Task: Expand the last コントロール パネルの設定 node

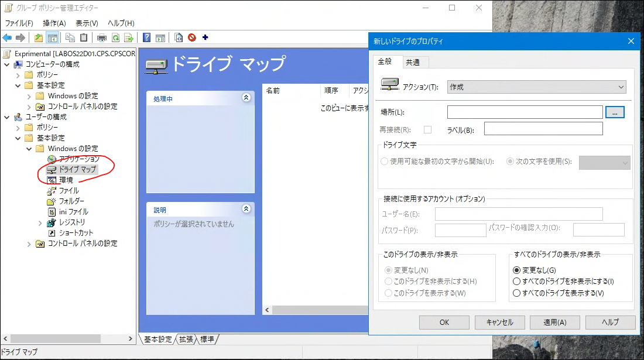Action: click(29, 244)
